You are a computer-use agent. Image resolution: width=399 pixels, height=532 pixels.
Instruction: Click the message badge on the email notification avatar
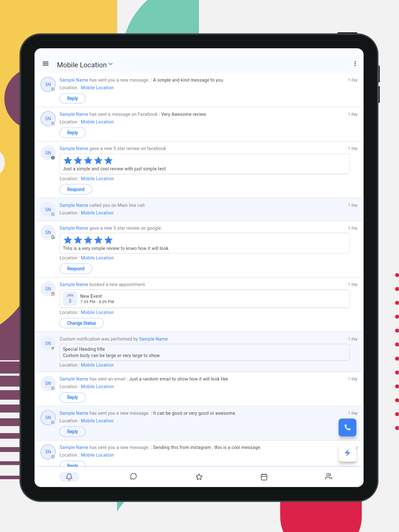[53, 388]
